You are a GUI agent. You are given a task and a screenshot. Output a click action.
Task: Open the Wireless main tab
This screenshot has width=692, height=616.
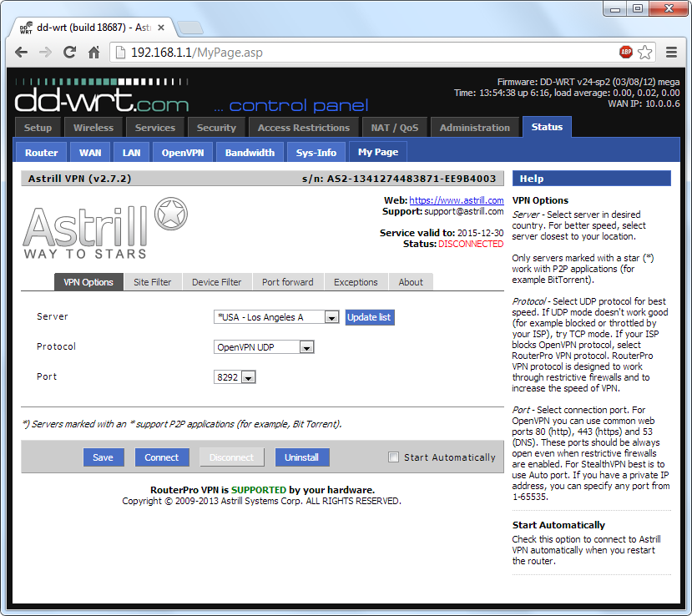pyautogui.click(x=93, y=128)
